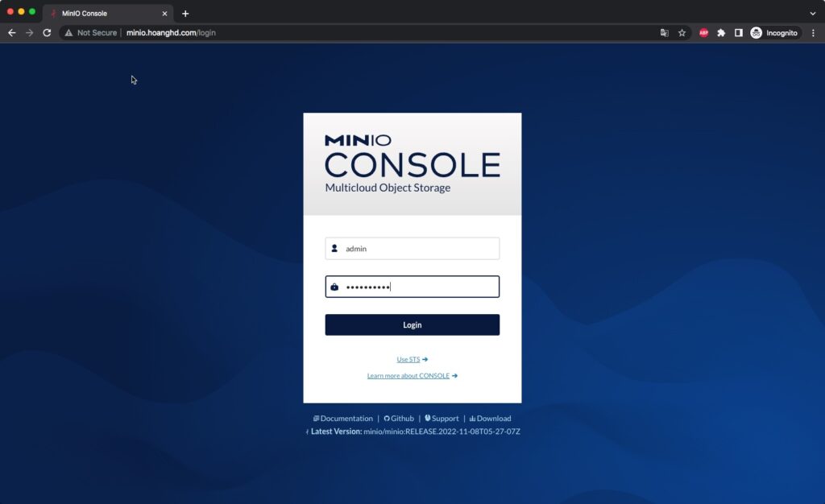The height and width of the screenshot is (504, 825).
Task: Open the Adblock Plus extension icon
Action: [703, 32]
